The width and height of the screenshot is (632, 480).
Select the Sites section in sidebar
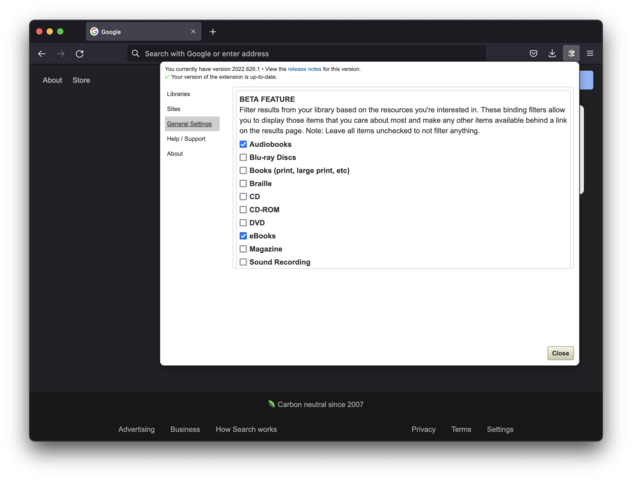pyautogui.click(x=174, y=109)
